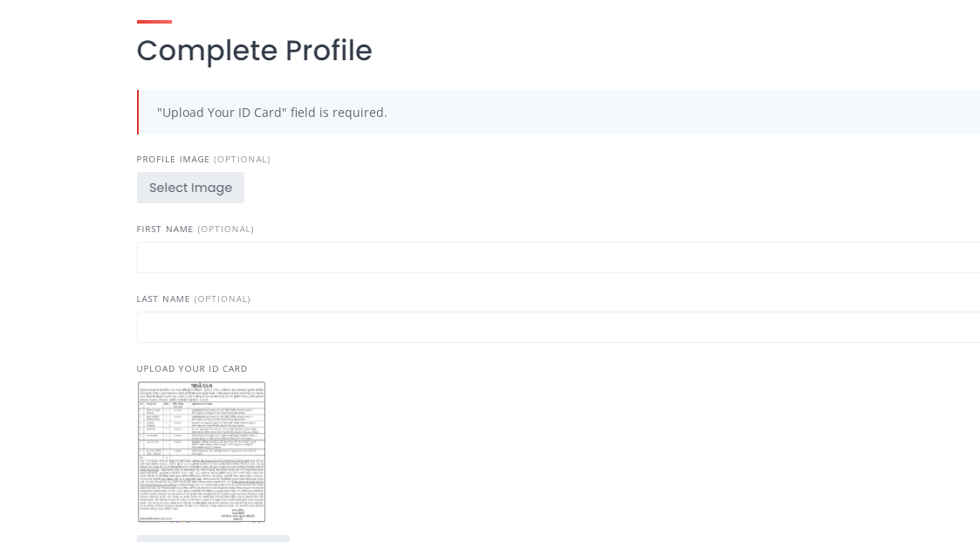
Task: Click (OPTIONAL) text beside Profile Image
Action: pyautogui.click(x=242, y=160)
